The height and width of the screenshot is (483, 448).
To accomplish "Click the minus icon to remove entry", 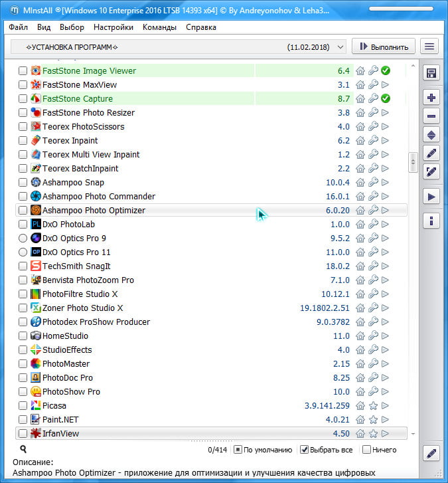I will point(431,116).
